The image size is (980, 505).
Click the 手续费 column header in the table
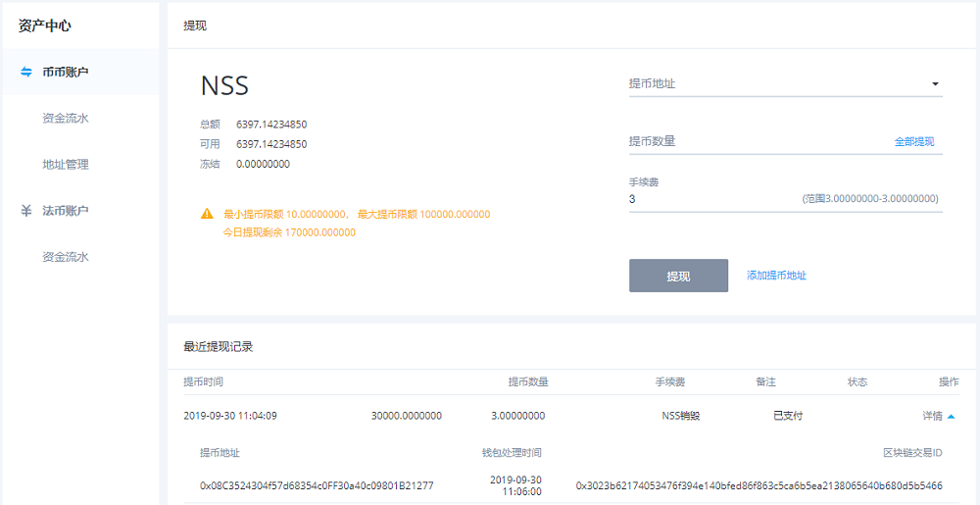pyautogui.click(x=670, y=381)
